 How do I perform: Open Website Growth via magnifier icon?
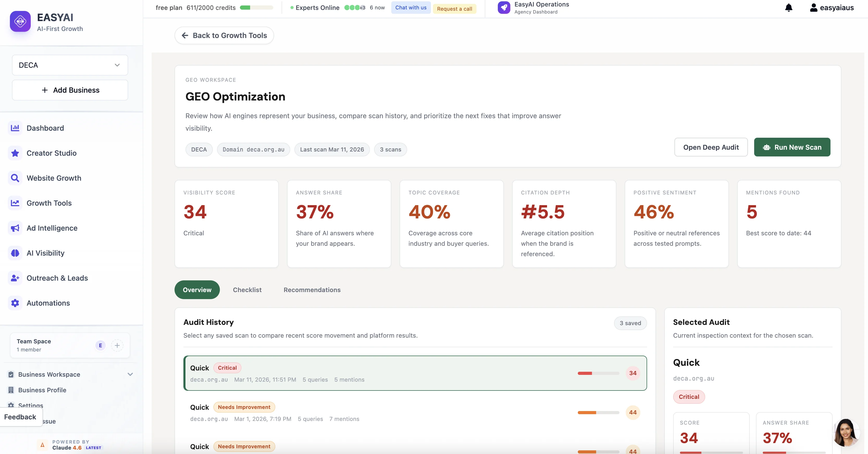[15, 178]
